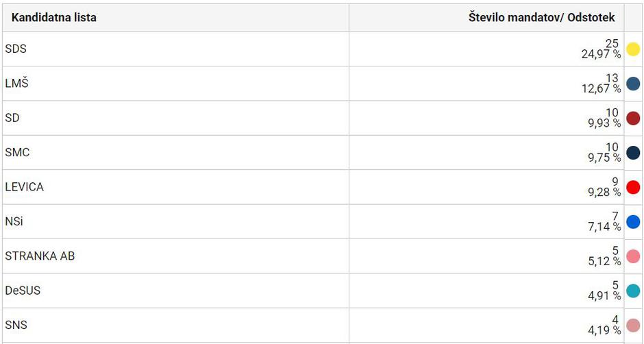Click the dusty pink SNS color dot

(x=633, y=325)
